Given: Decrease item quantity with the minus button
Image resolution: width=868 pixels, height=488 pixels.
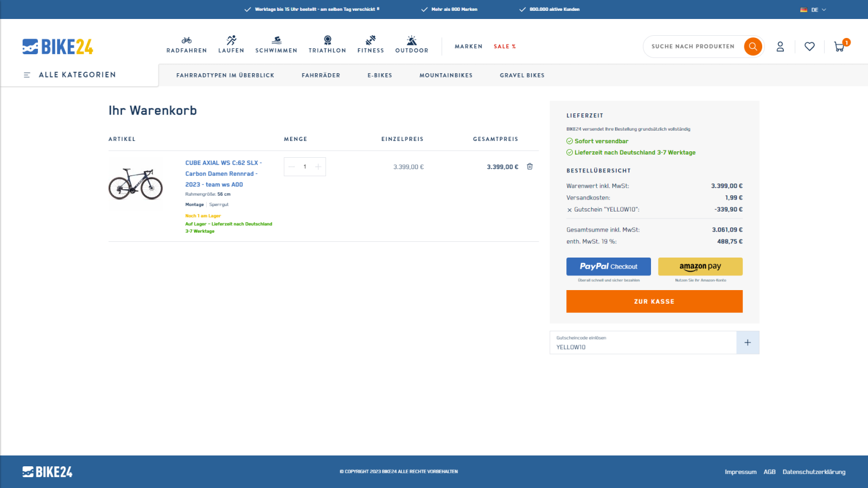Looking at the screenshot, I should (x=292, y=167).
